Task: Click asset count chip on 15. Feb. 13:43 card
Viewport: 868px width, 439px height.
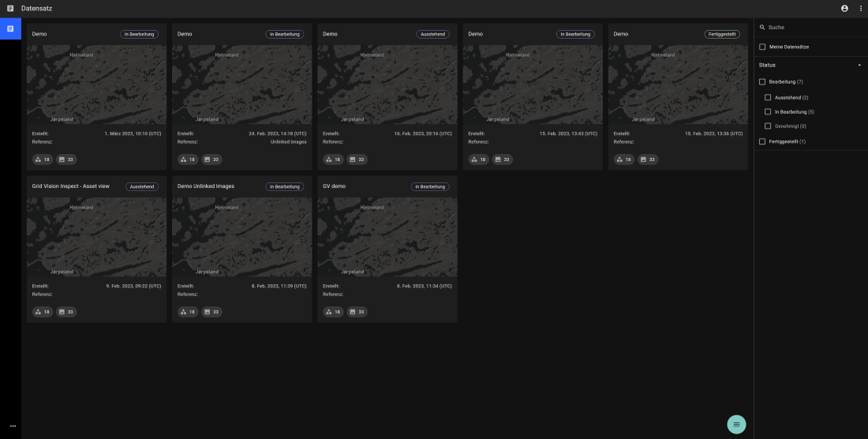Action: pos(479,159)
